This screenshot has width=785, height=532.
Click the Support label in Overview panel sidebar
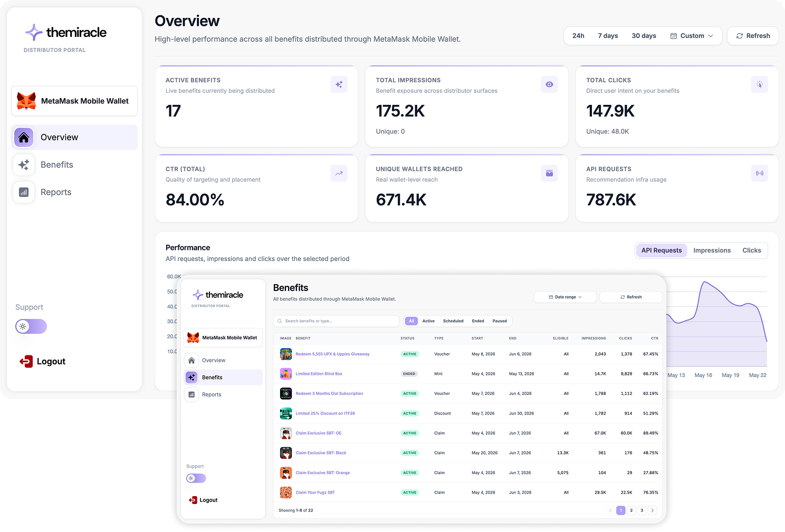(29, 307)
